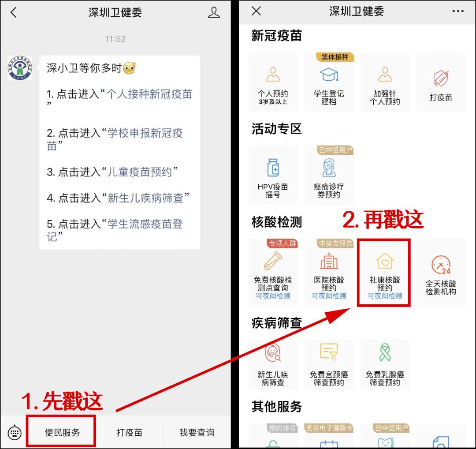This screenshot has width=476, height=449.
Task: Tap the 深圳卫健委 chat avatar
Action: [20, 68]
